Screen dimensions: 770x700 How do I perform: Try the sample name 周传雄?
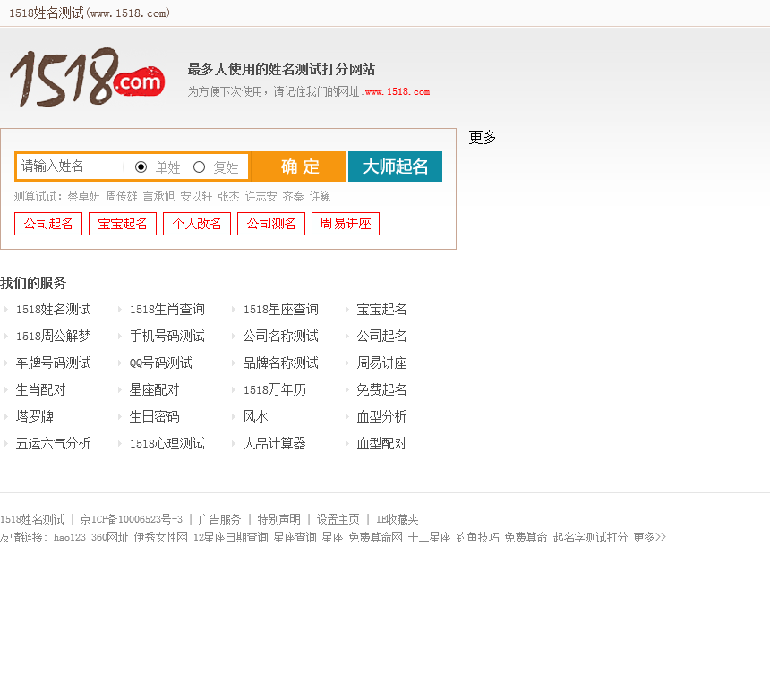point(121,196)
